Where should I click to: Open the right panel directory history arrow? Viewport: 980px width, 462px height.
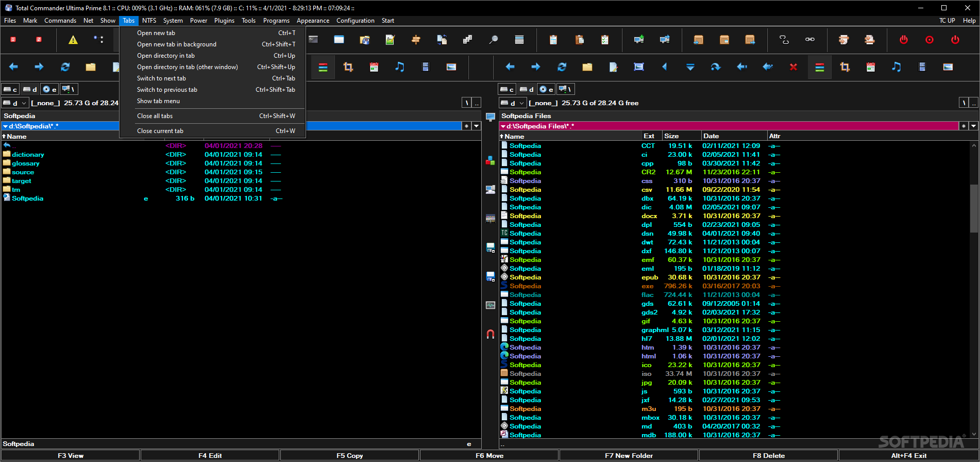click(973, 126)
